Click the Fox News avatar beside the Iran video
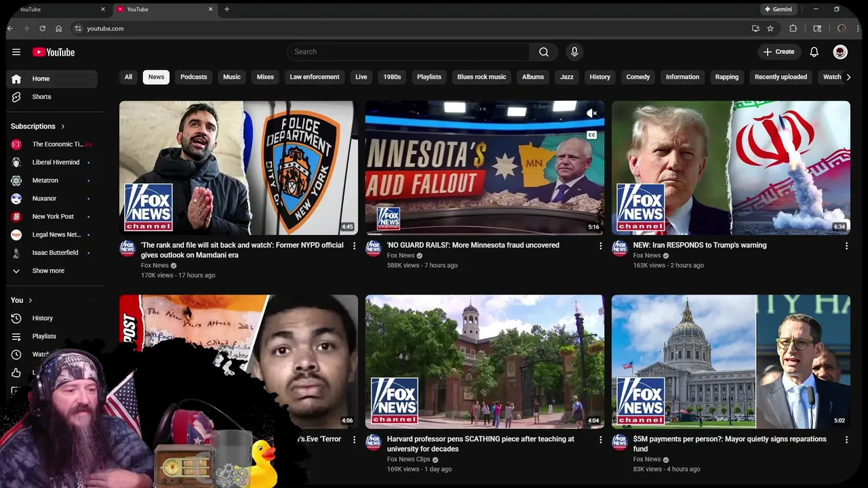Image resolution: width=868 pixels, height=488 pixels. tap(620, 248)
